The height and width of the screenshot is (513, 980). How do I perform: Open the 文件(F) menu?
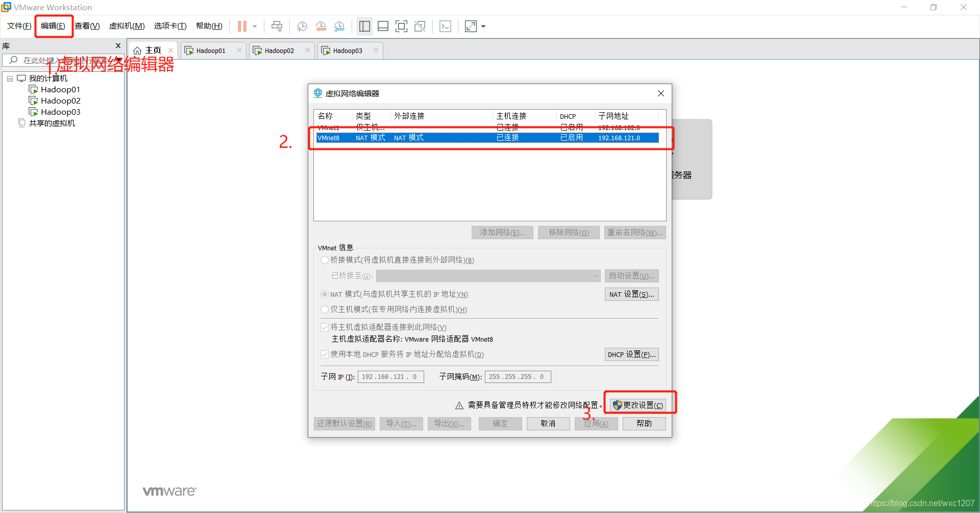[19, 26]
